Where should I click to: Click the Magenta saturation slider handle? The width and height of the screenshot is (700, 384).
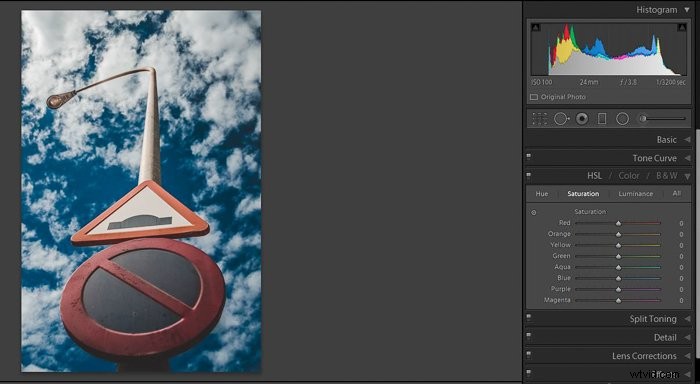point(618,301)
